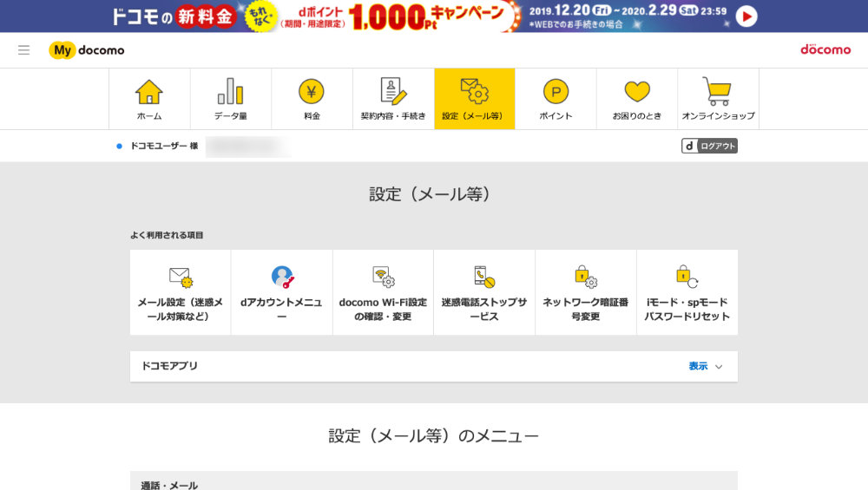Click the 迷惑電話ストップサービス phone icon
Viewport: 868px width, 490px height.
tap(484, 277)
